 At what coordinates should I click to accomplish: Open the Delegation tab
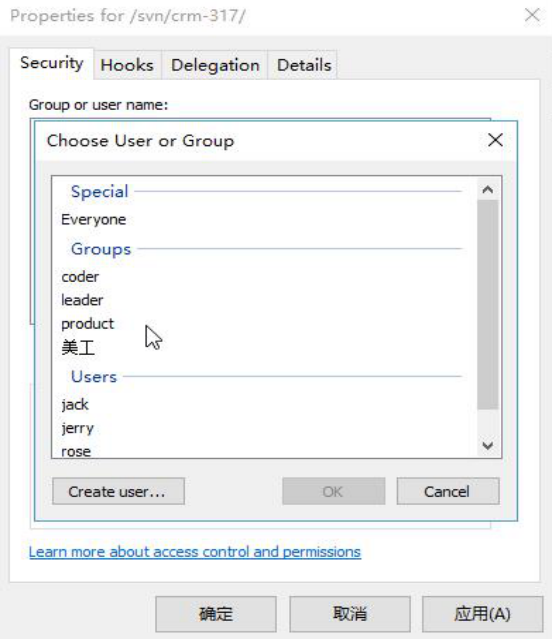tap(215, 65)
